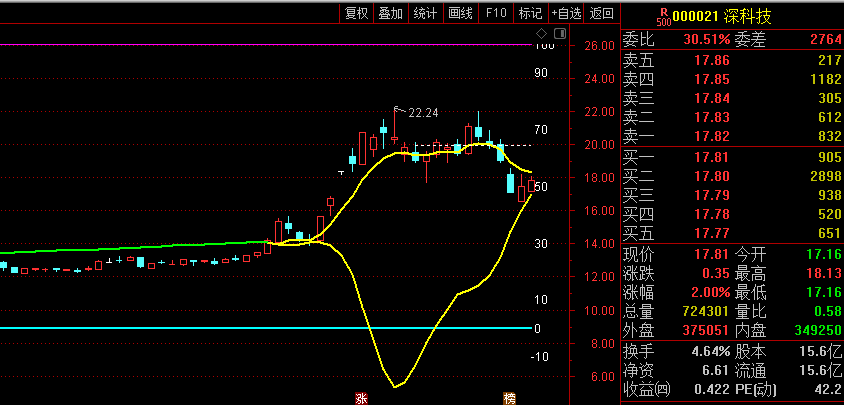
Task: Click the yellow indicator curve's lowest trough
Action: click(x=396, y=386)
